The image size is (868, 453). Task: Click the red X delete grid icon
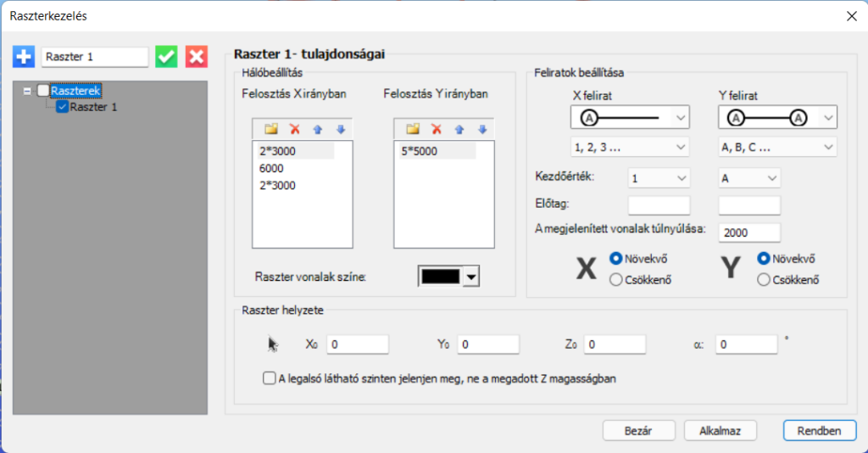(x=197, y=57)
